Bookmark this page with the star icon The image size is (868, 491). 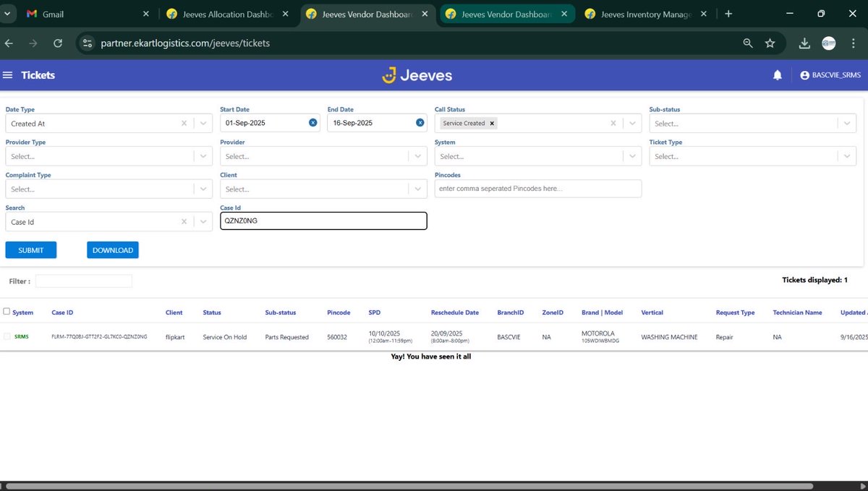(x=770, y=43)
